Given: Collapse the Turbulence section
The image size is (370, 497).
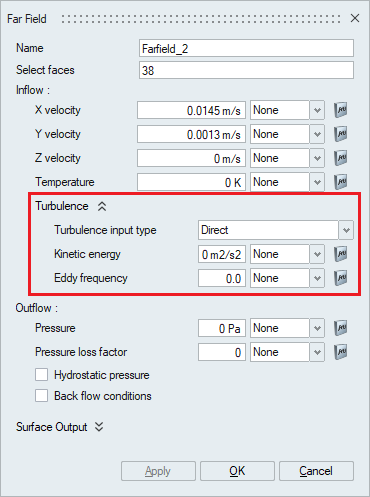Looking at the screenshot, I should click(102, 206).
